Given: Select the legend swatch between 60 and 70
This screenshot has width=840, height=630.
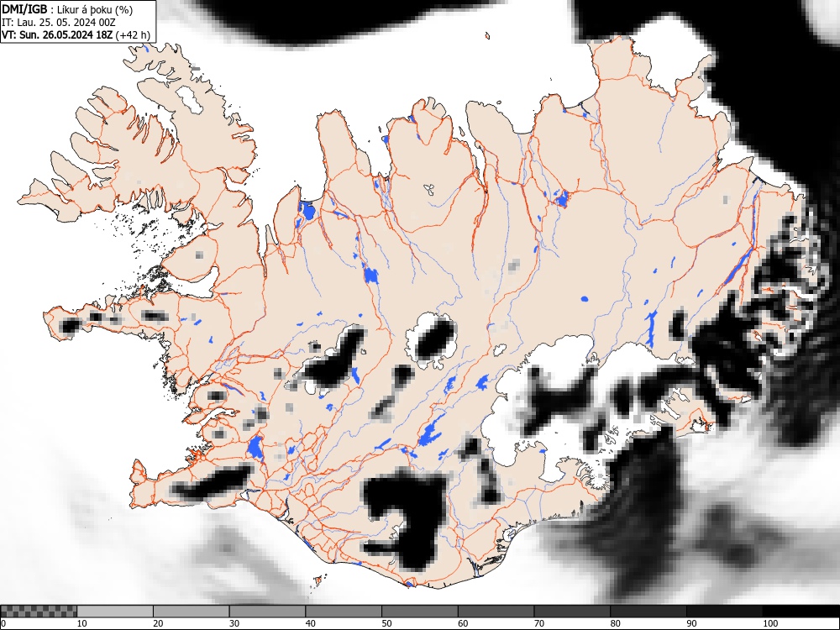Looking at the screenshot, I should pos(496,612).
